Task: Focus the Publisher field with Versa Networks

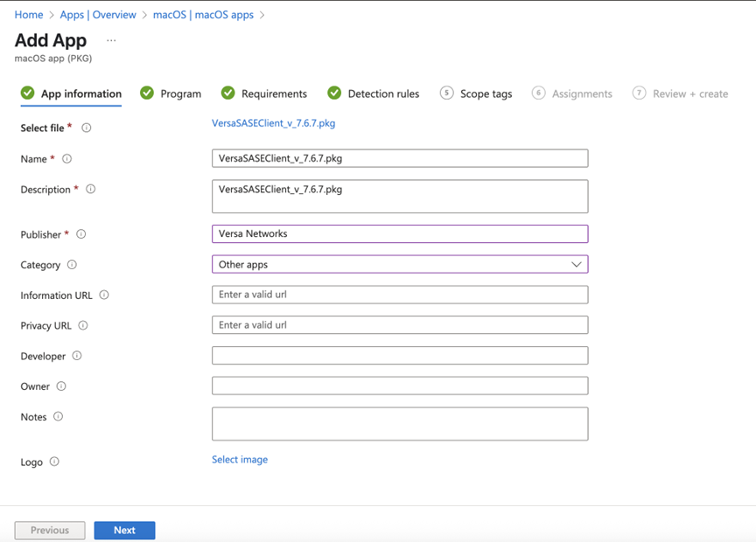Action: click(400, 234)
